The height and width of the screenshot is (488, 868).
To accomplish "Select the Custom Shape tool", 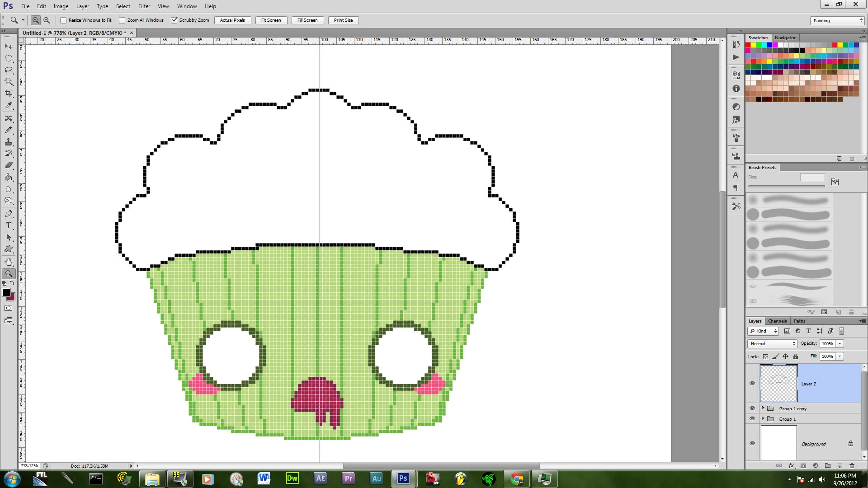I will tap(9, 249).
